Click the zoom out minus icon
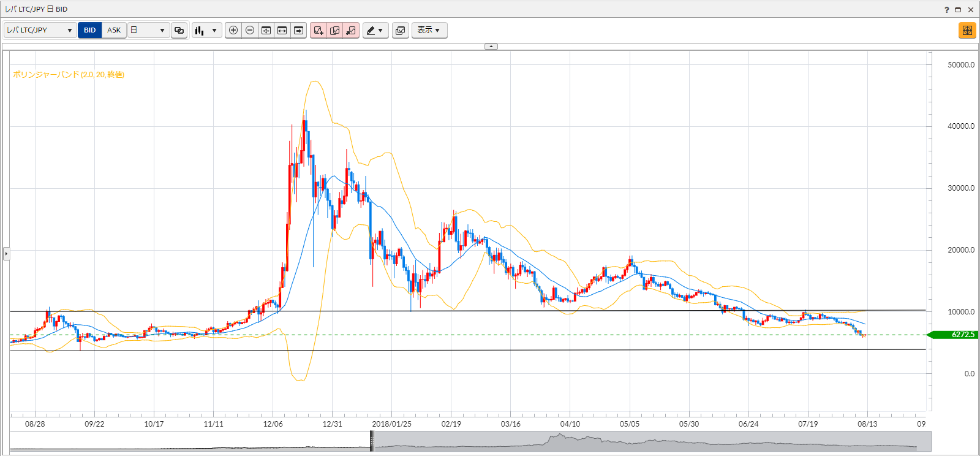 pyautogui.click(x=250, y=30)
